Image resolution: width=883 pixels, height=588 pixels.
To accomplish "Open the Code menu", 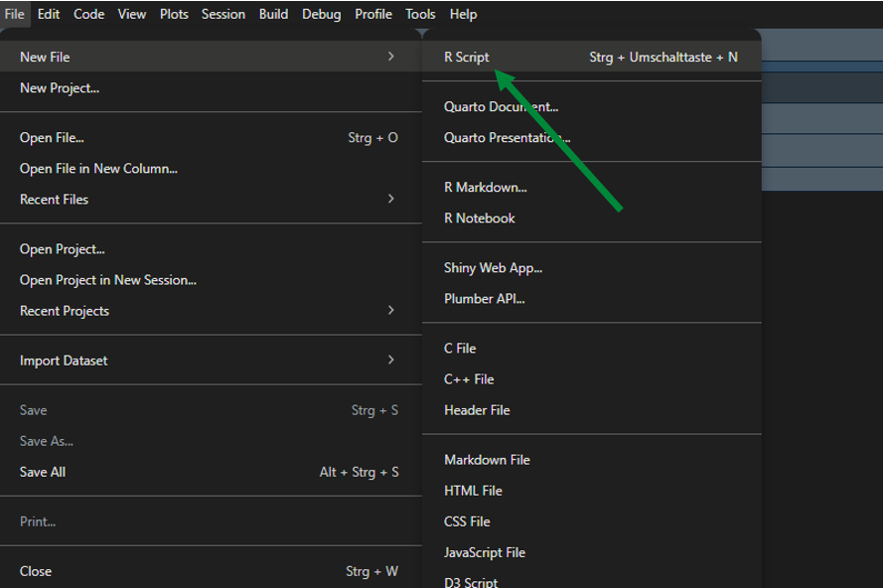I will coord(89,14).
